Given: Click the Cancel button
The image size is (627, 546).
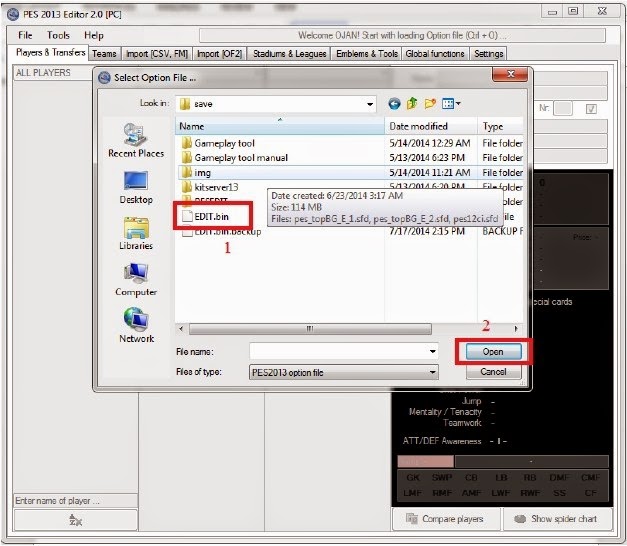Looking at the screenshot, I should (493, 372).
